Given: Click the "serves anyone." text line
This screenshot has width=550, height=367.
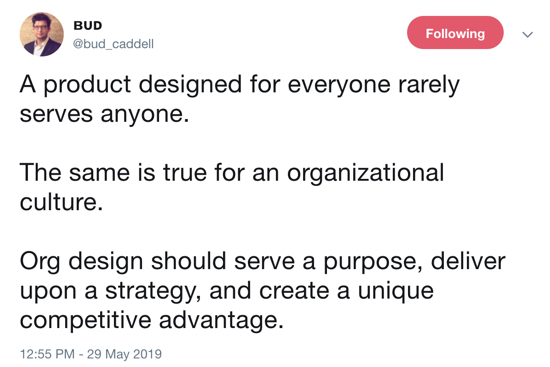Looking at the screenshot, I should (x=104, y=114).
